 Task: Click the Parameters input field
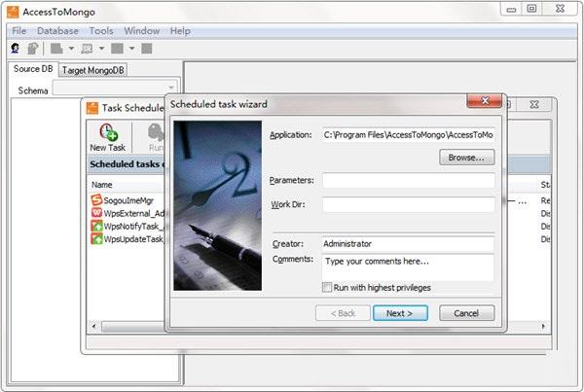pyautogui.click(x=409, y=181)
